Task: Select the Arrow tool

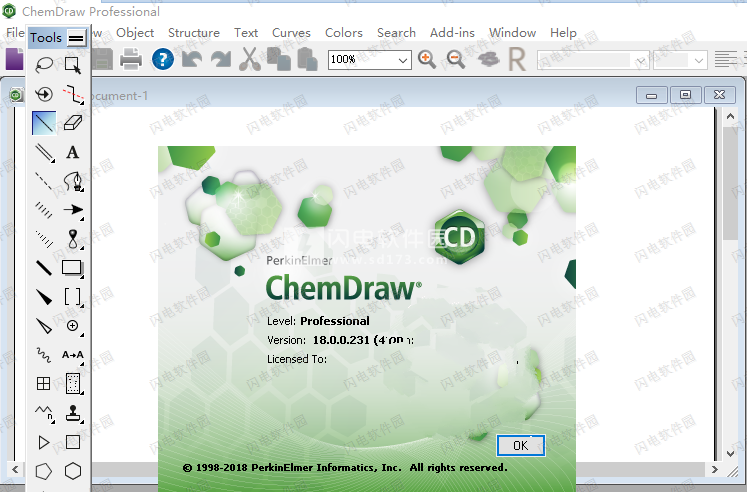Action: point(72,210)
